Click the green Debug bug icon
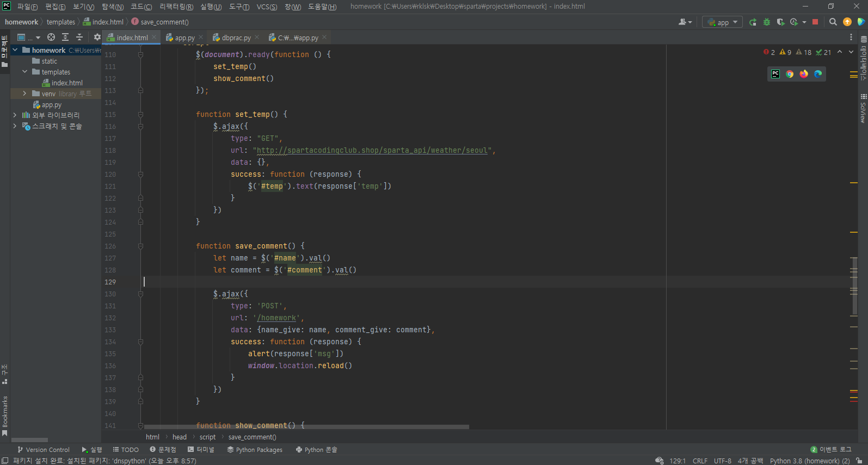Viewport: 868px width, 465px height. click(x=767, y=22)
